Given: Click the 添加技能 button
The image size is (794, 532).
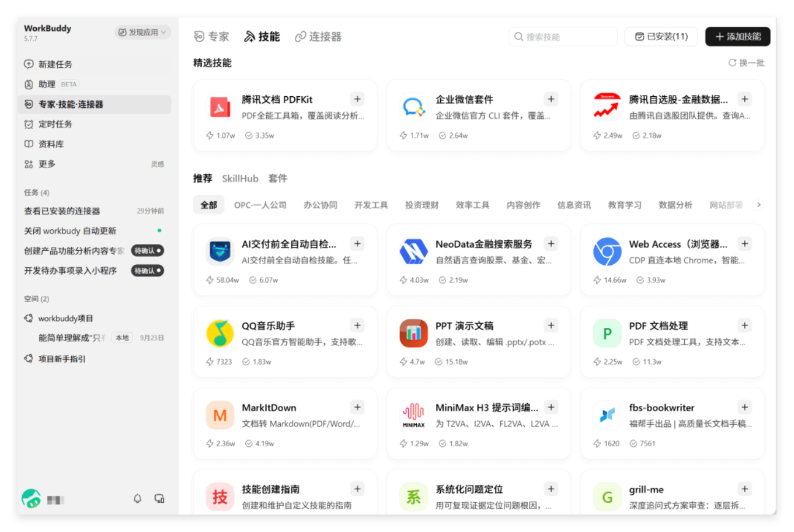Looking at the screenshot, I should [737, 37].
